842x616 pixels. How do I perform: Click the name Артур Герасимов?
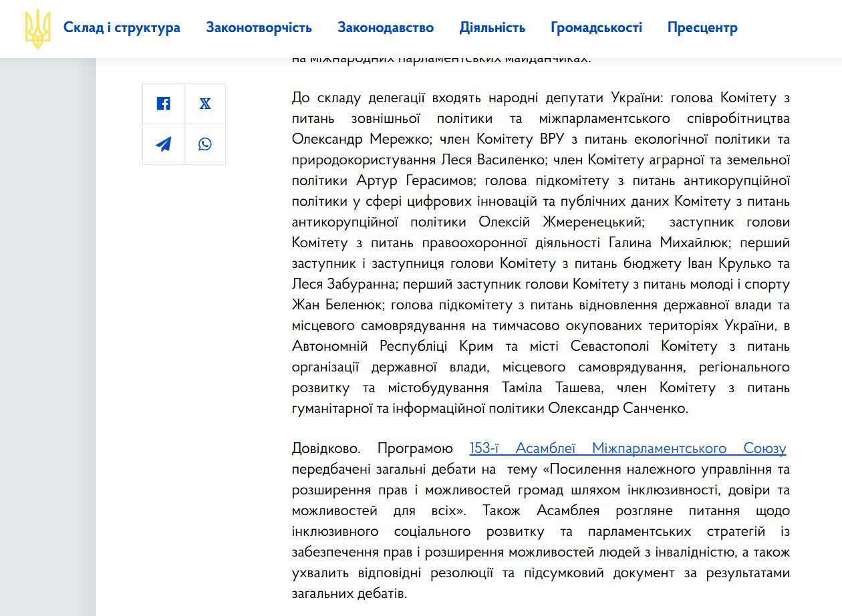click(416, 181)
